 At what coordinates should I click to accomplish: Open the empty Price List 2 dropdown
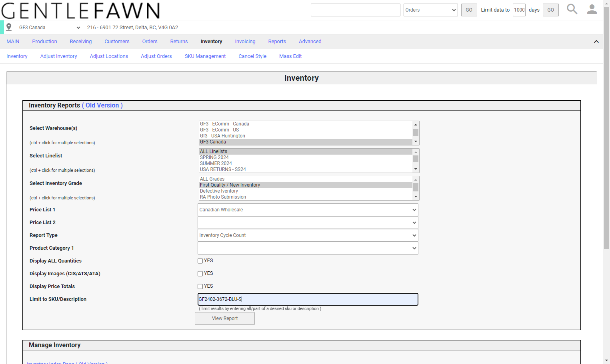click(308, 223)
